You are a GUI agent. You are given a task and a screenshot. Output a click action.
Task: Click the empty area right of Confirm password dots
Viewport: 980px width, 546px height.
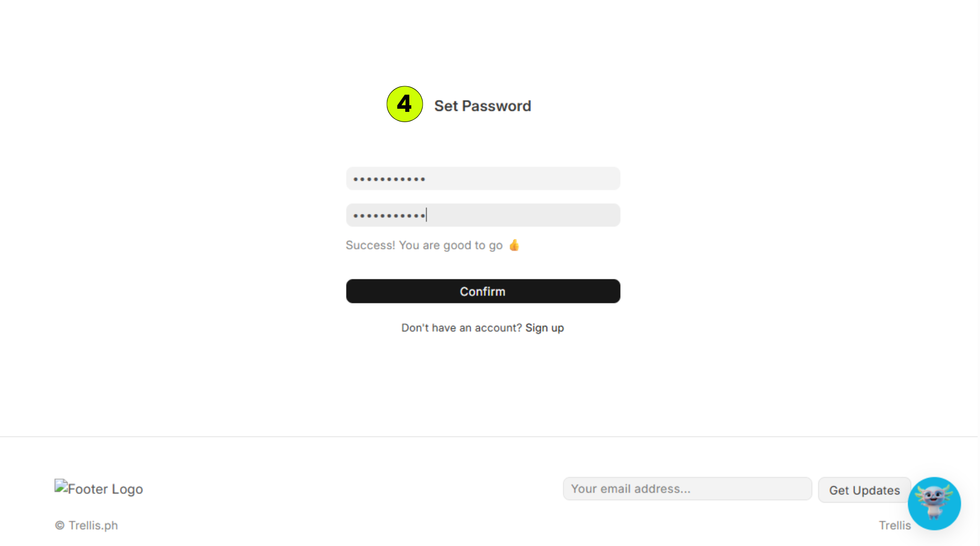[523, 215]
